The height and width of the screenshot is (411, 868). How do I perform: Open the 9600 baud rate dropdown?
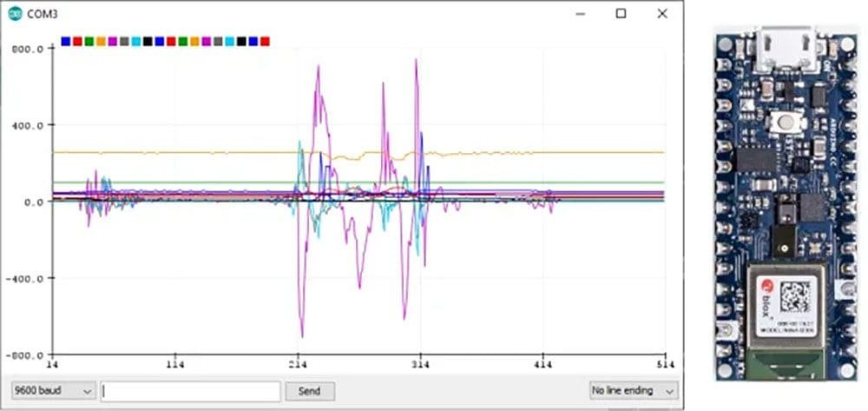(53, 391)
